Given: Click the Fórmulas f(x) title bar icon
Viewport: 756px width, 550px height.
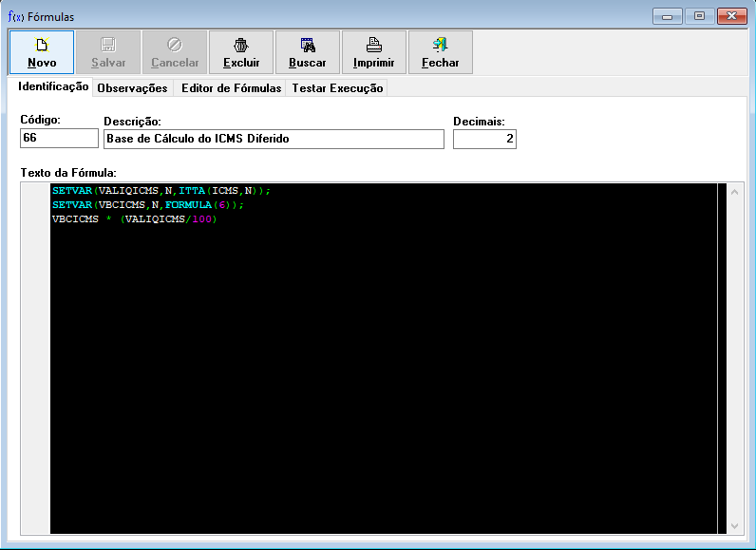Looking at the screenshot, I should (15, 16).
